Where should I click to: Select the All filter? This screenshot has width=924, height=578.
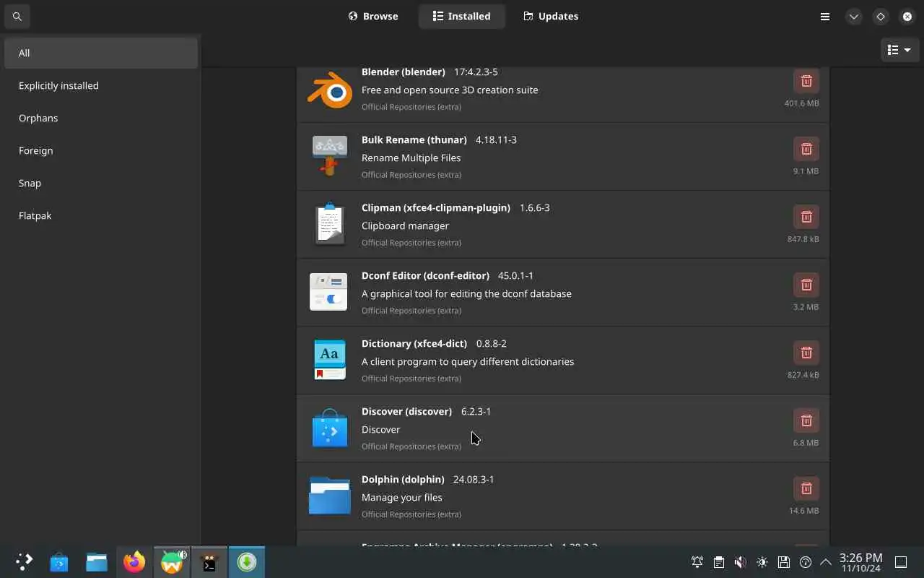tap(101, 53)
